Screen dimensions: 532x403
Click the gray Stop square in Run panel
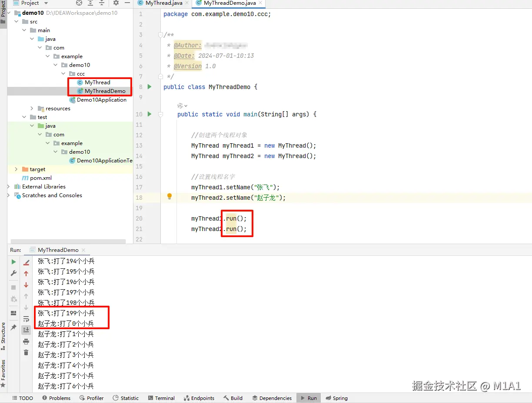[x=13, y=287]
